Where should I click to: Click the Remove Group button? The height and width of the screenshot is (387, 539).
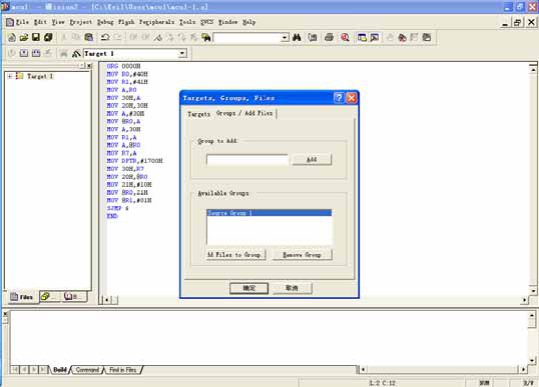302,255
